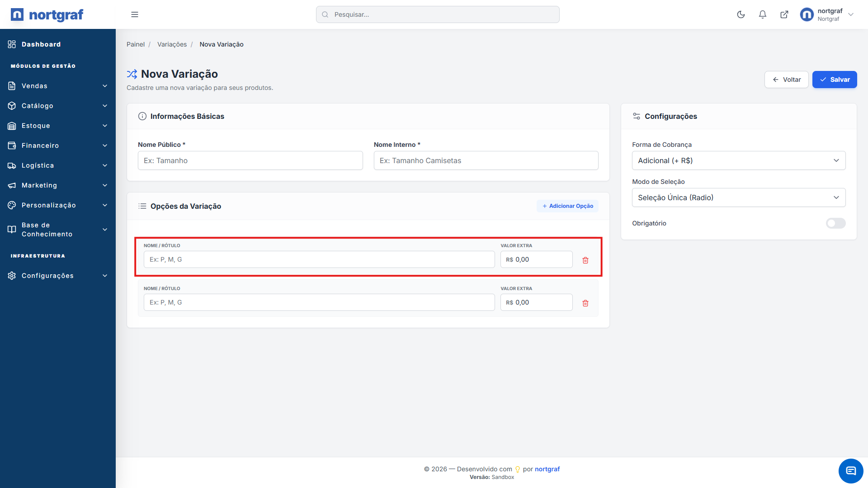Image resolution: width=868 pixels, height=488 pixels.
Task: Open Variações breadcrumb link
Action: pos(172,44)
